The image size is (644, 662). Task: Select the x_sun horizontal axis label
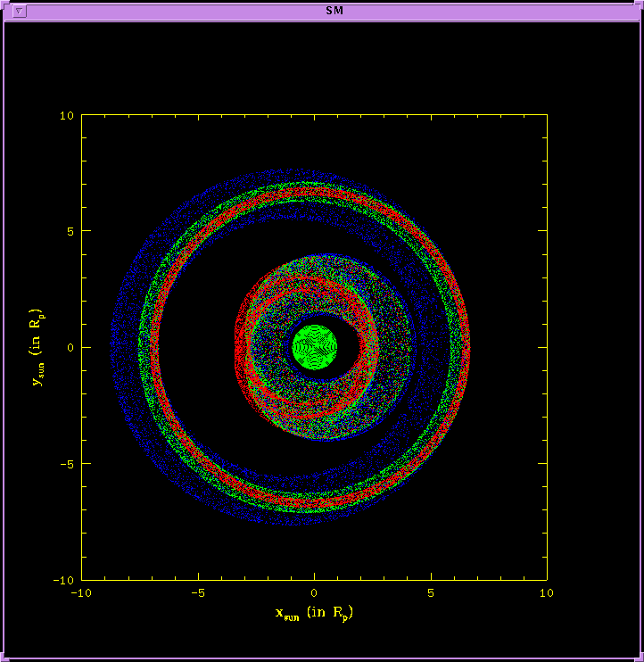(319, 613)
